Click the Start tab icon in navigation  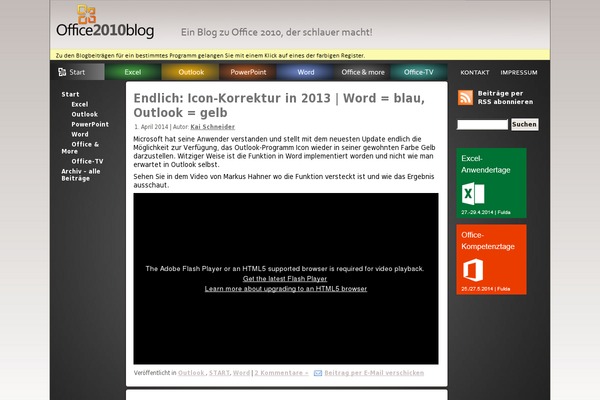(62, 72)
